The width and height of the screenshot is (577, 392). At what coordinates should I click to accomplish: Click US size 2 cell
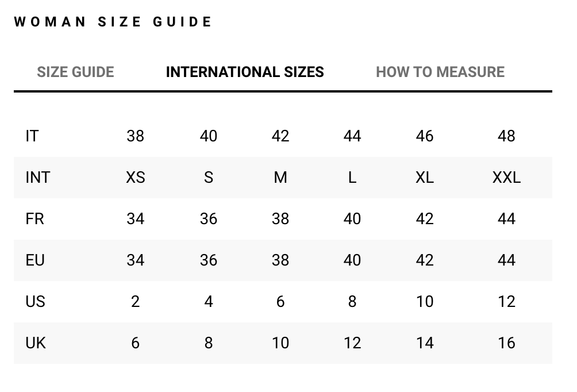[136, 302]
